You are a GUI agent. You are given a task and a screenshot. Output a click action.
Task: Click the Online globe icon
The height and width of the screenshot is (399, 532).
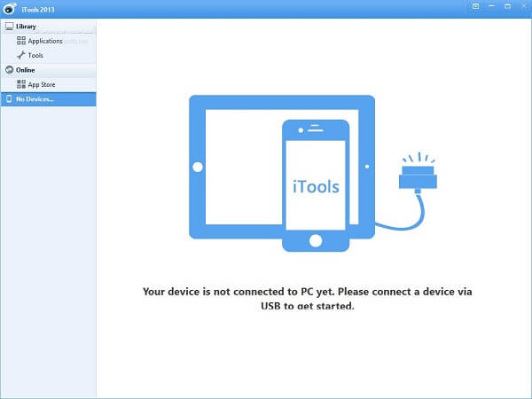[10, 69]
